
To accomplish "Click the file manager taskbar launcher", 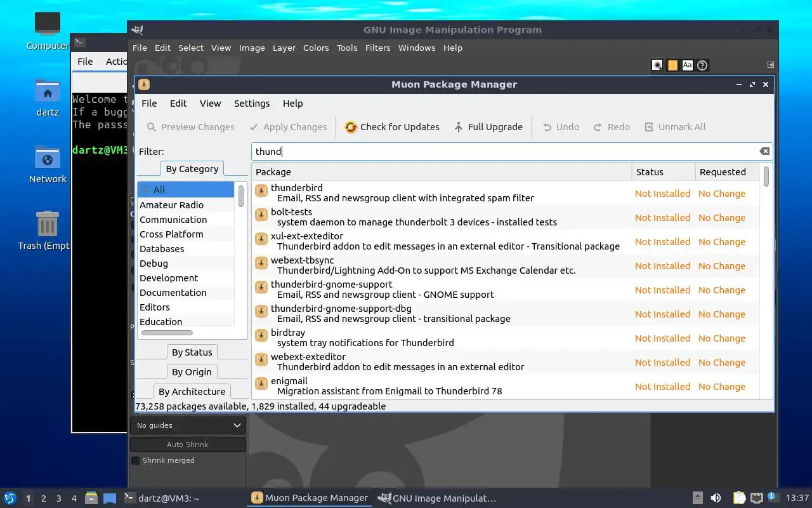I will 91,498.
